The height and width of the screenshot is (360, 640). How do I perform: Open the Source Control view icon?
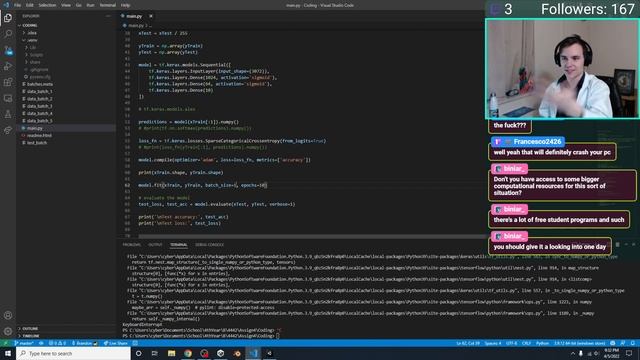[x=8, y=50]
